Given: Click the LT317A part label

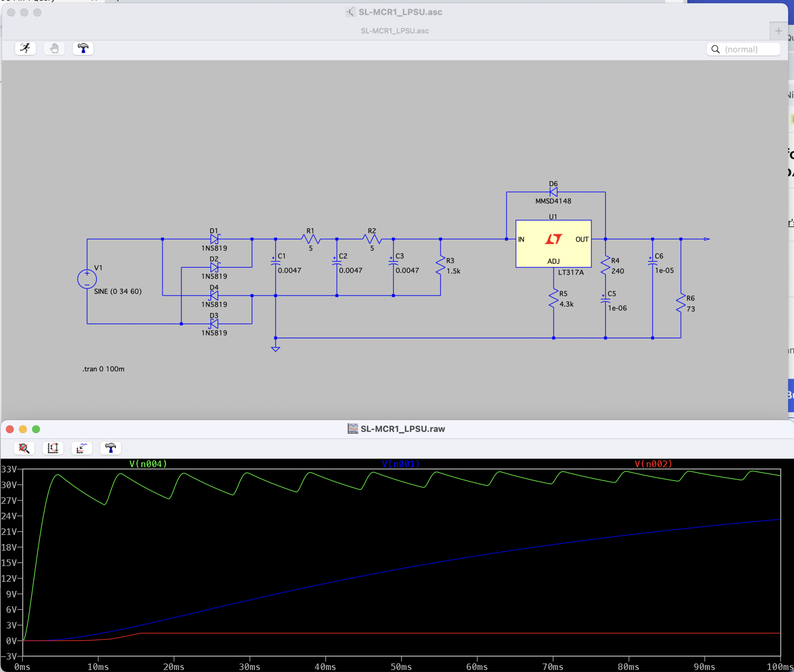Looking at the screenshot, I should point(571,272).
